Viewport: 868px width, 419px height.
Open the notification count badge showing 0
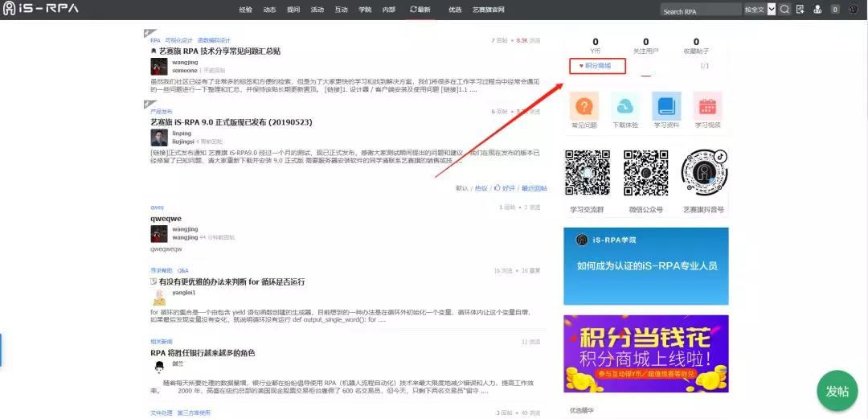pos(835,10)
